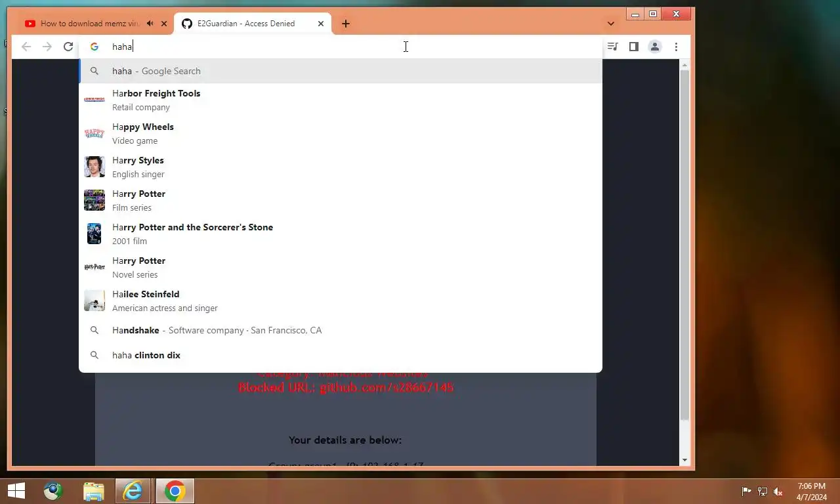Click the Happy Wheels logo thumbnail
840x504 pixels.
94,133
